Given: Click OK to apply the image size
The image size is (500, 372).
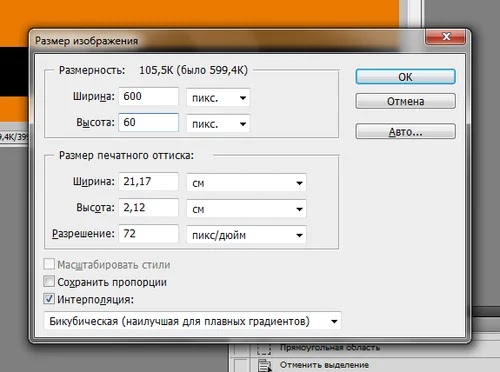Looking at the screenshot, I should click(x=405, y=77).
